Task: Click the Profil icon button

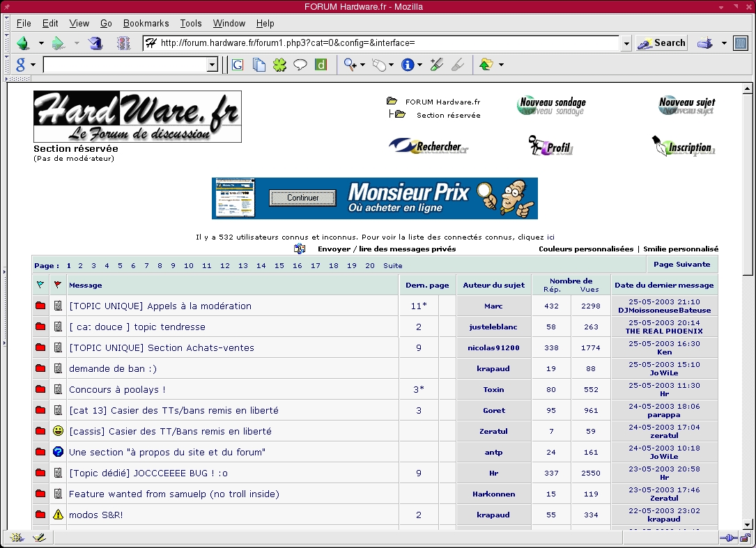Action: (550, 147)
